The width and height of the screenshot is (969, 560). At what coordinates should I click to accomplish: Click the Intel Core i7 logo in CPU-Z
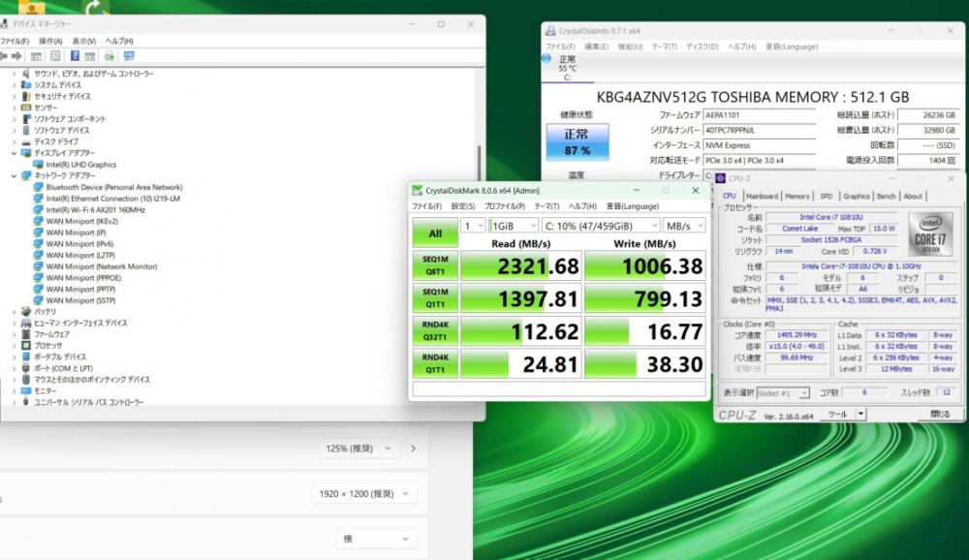[x=930, y=234]
